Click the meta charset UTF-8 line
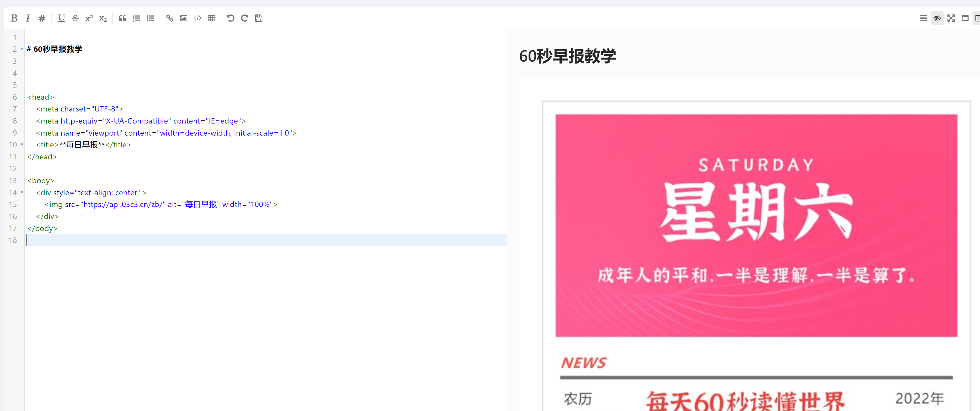This screenshot has width=980, height=411. (80, 109)
